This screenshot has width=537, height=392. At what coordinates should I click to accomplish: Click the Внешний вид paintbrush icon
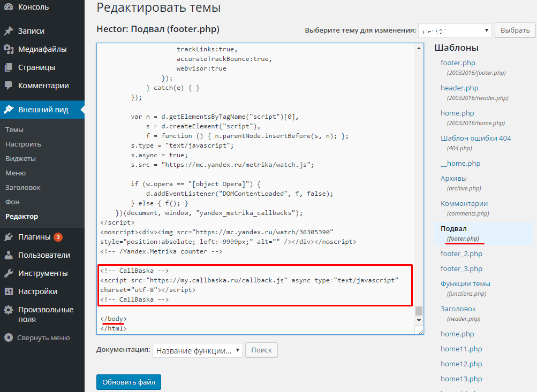coord(9,110)
